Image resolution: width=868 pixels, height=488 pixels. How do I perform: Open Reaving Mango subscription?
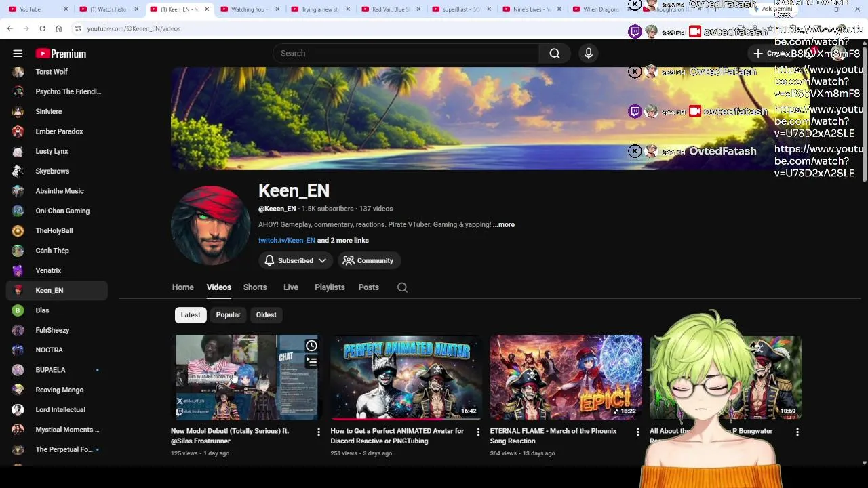click(57, 390)
